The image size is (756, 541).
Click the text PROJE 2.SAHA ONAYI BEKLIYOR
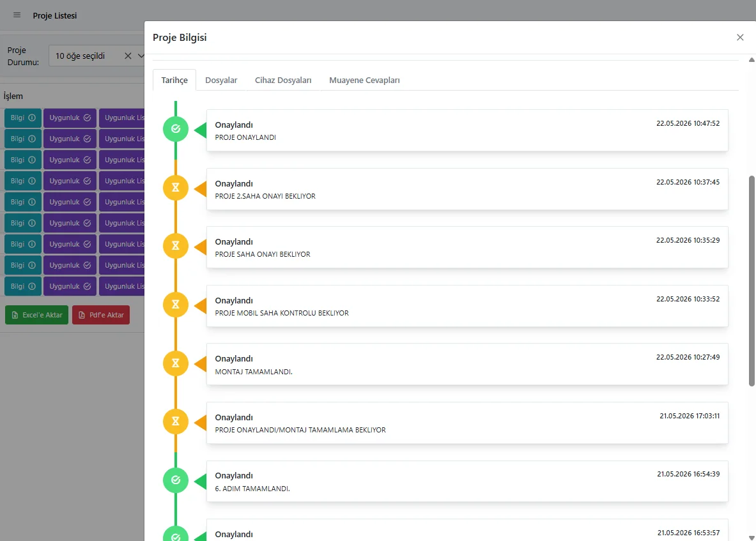pos(265,196)
